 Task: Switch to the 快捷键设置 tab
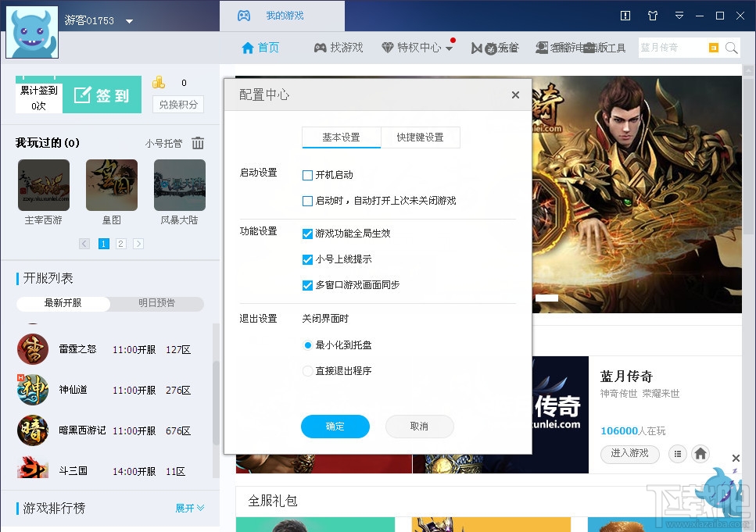[x=420, y=137]
